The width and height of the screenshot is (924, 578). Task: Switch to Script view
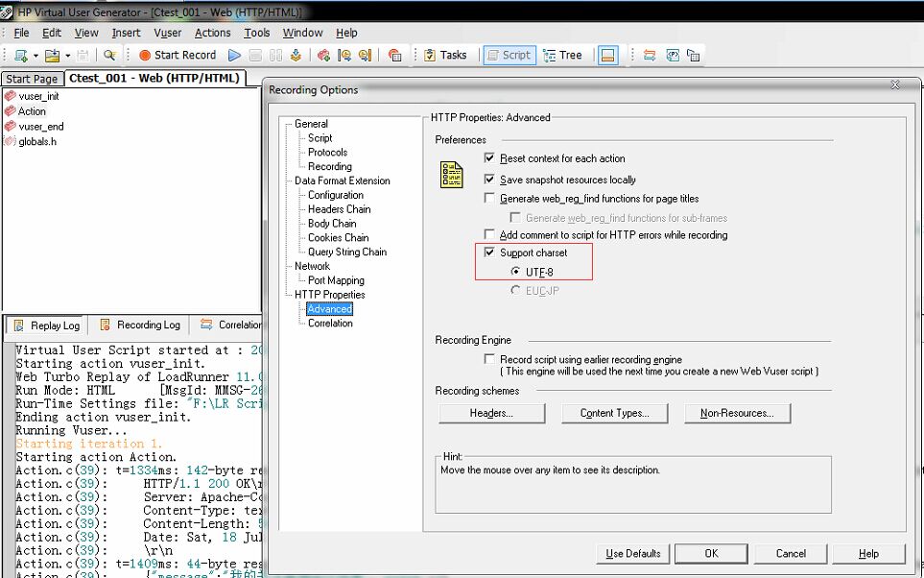509,55
